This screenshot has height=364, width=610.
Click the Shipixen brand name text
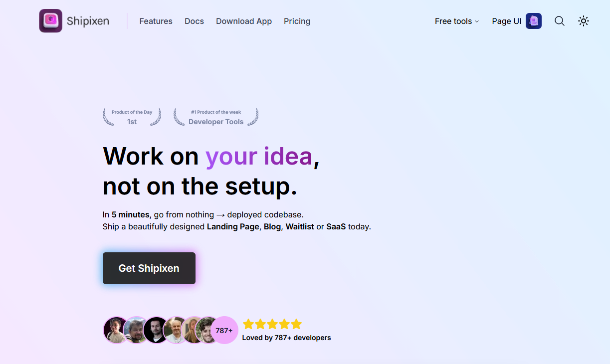(88, 21)
